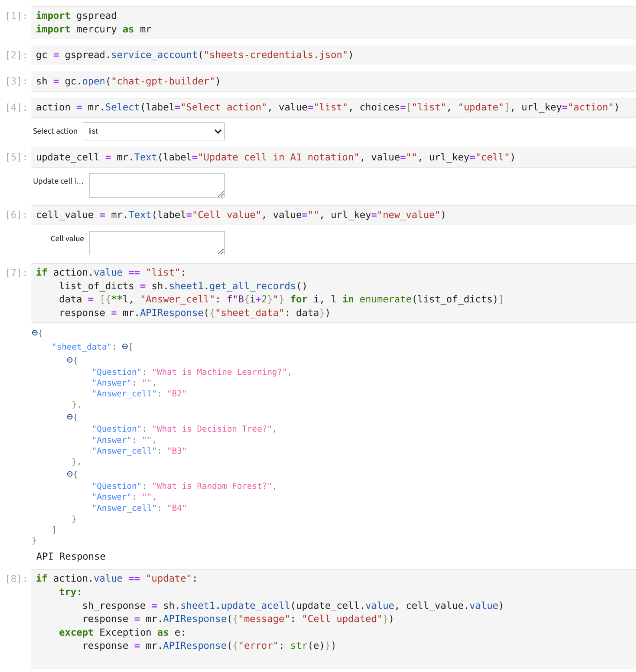Grab resize handle of Update cell textarea
The height and width of the screenshot is (672, 636).
point(221,194)
